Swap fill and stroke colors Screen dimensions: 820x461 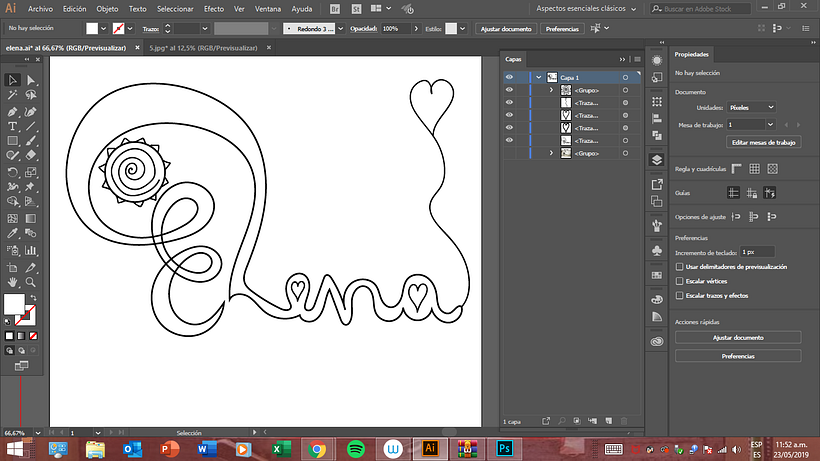pyautogui.click(x=33, y=297)
